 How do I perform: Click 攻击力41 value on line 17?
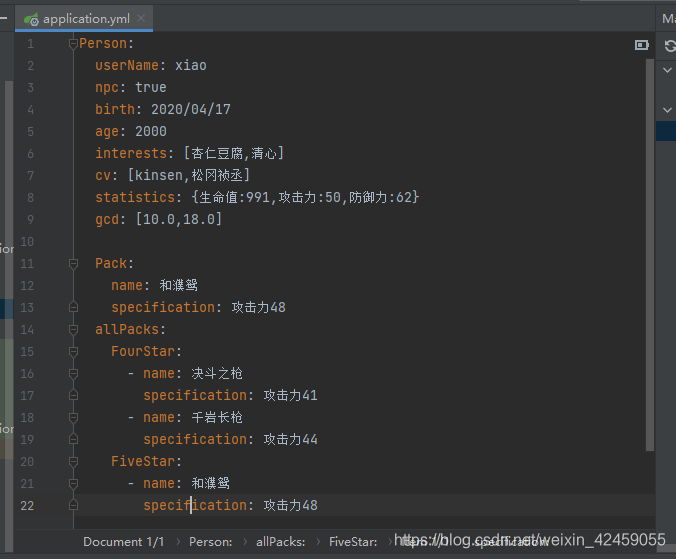(291, 395)
